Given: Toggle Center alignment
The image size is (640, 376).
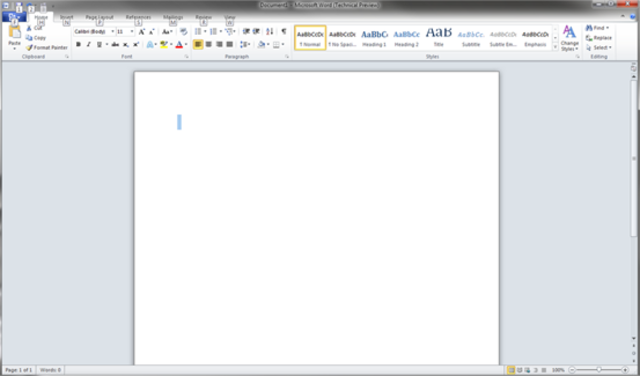Looking at the screenshot, I should pyautogui.click(x=209, y=44).
